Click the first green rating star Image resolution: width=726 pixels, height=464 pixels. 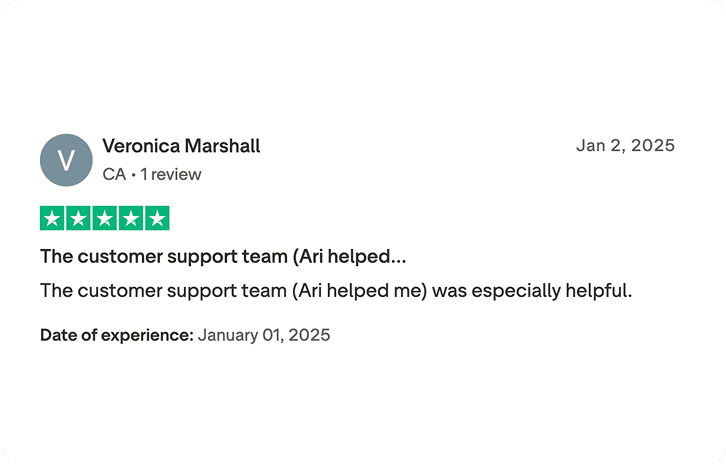click(x=53, y=218)
